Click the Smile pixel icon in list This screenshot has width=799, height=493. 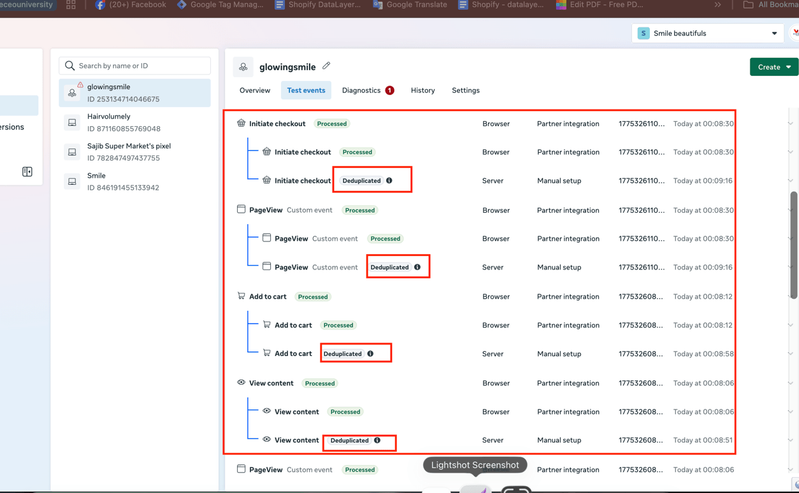pyautogui.click(x=72, y=181)
